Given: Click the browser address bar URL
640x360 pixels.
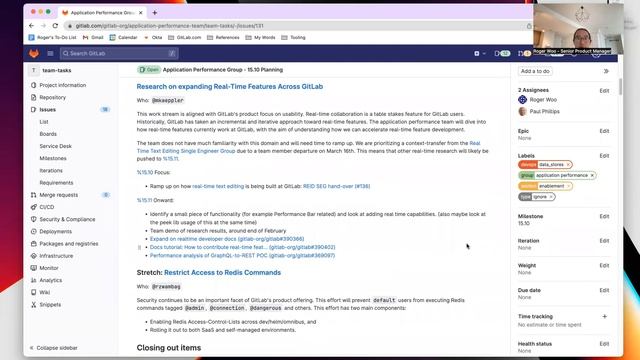Looking at the screenshot, I should pos(169,26).
